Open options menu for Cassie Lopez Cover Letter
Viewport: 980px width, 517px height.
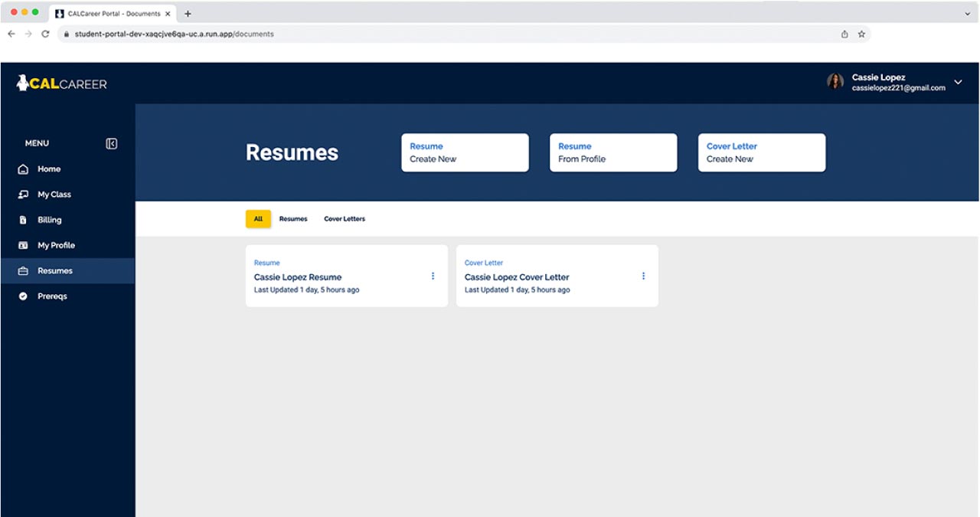coord(643,276)
